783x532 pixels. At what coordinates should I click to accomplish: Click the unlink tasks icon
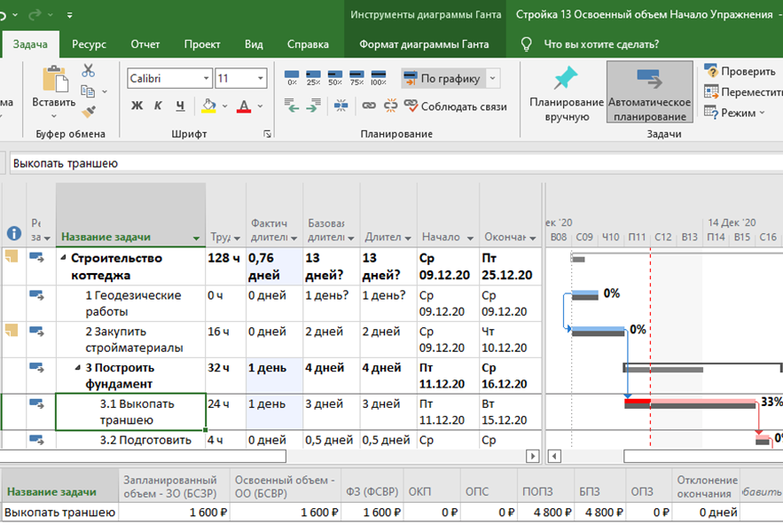click(x=390, y=106)
